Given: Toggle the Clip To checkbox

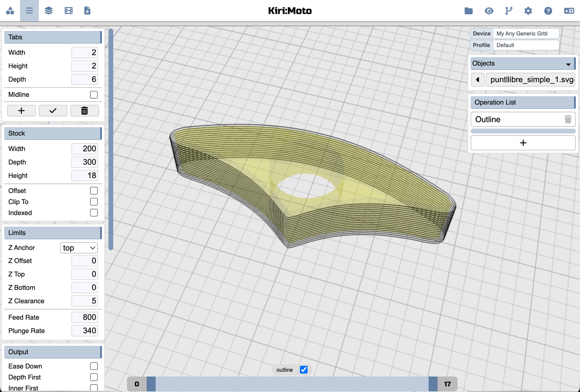Looking at the screenshot, I should (94, 202).
